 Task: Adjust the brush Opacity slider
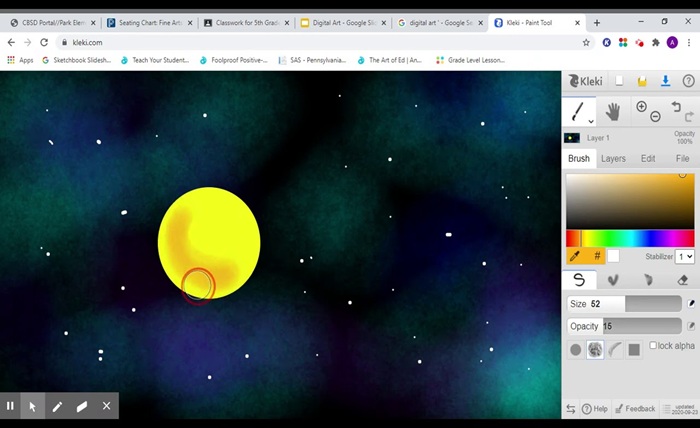tap(624, 326)
